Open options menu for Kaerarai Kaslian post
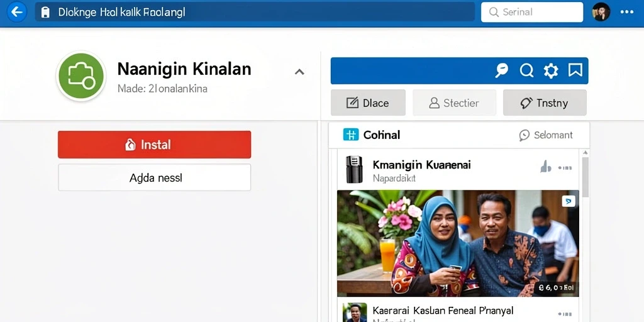 click(x=565, y=314)
